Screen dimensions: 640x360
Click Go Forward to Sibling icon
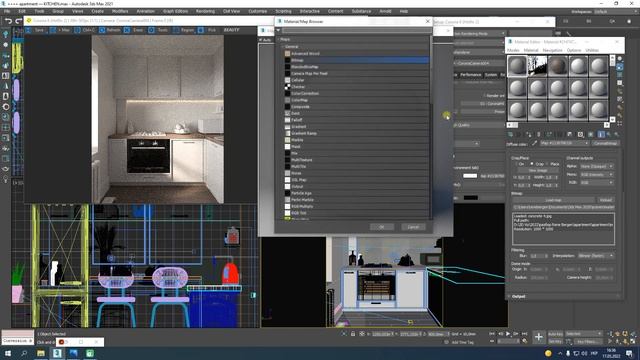[617, 134]
